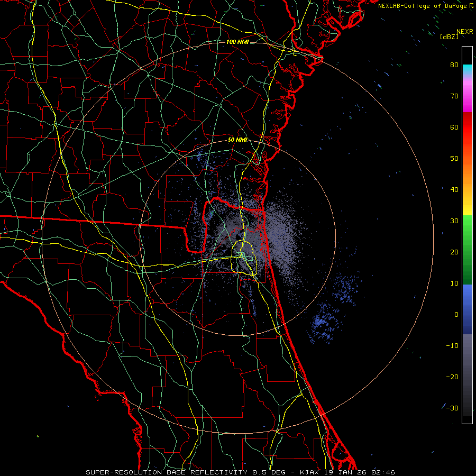Click the 60 value on the dBZ scale
The height and width of the screenshot is (476, 476).
click(454, 127)
